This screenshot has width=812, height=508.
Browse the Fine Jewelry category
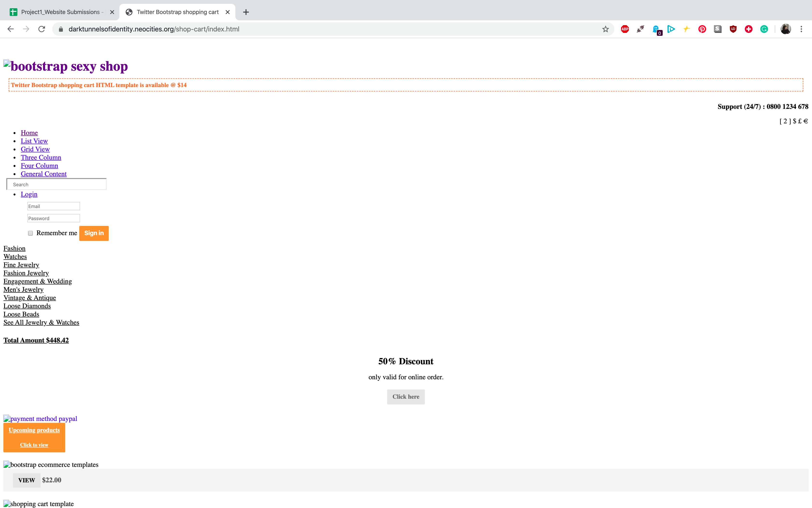click(x=21, y=265)
